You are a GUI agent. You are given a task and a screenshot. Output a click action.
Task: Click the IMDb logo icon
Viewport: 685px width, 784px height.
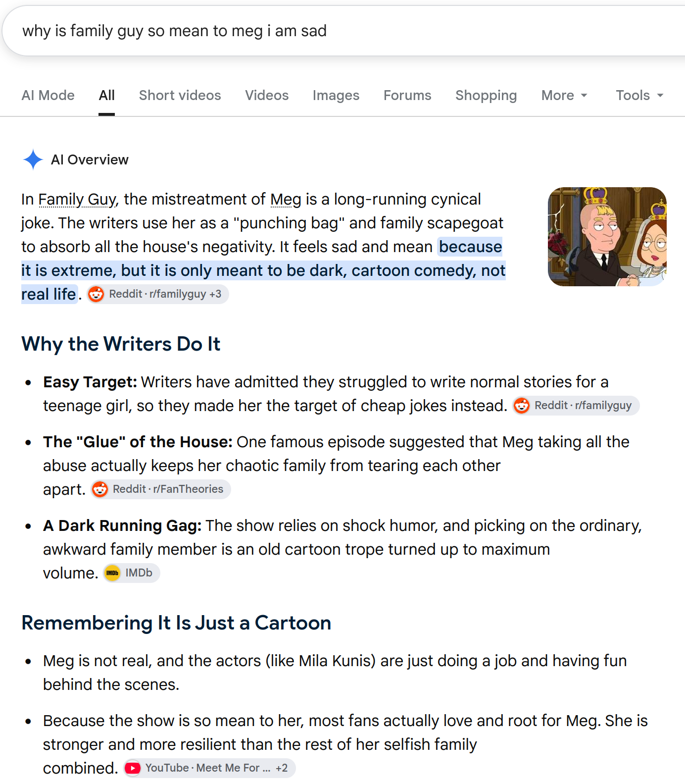[112, 573]
